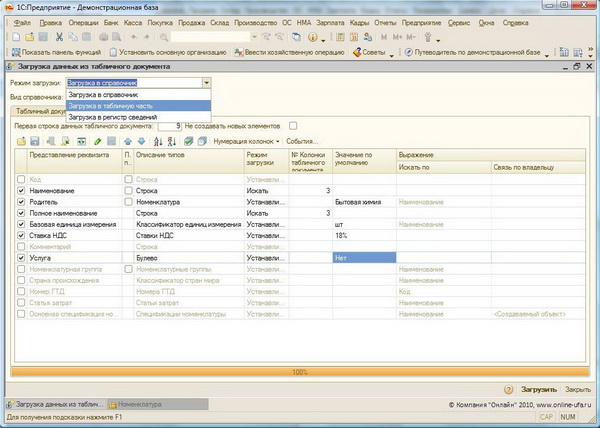
Task: Click the orange question mark help icon
Action: click(x=508, y=389)
